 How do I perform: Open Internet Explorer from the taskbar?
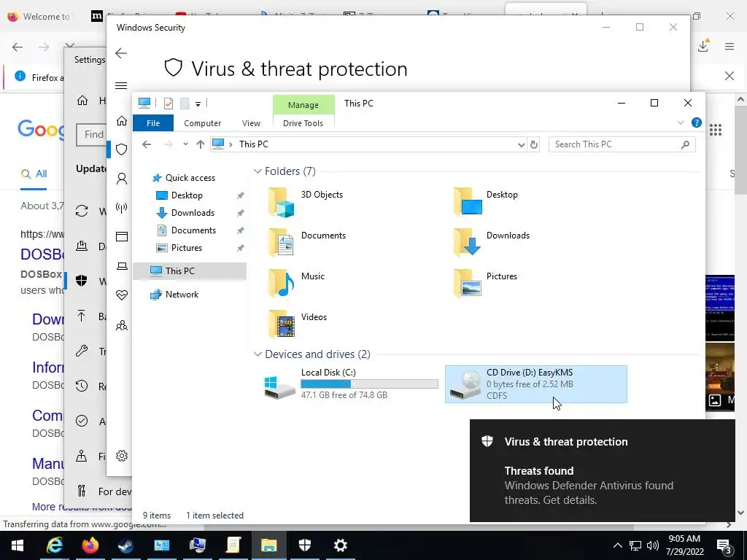point(54,545)
